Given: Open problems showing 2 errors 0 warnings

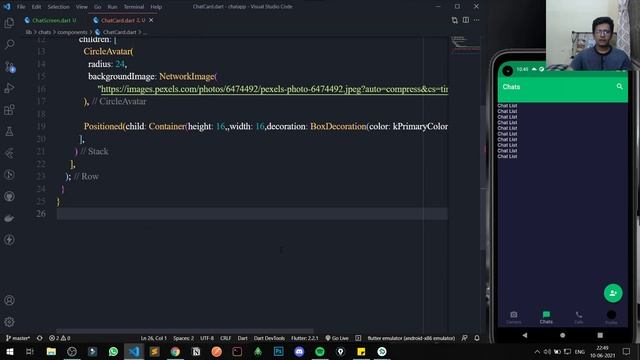Looking at the screenshot, I should (x=60, y=338).
